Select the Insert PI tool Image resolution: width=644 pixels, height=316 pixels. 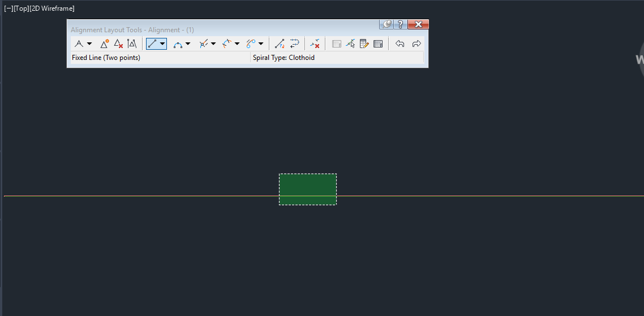(x=105, y=44)
